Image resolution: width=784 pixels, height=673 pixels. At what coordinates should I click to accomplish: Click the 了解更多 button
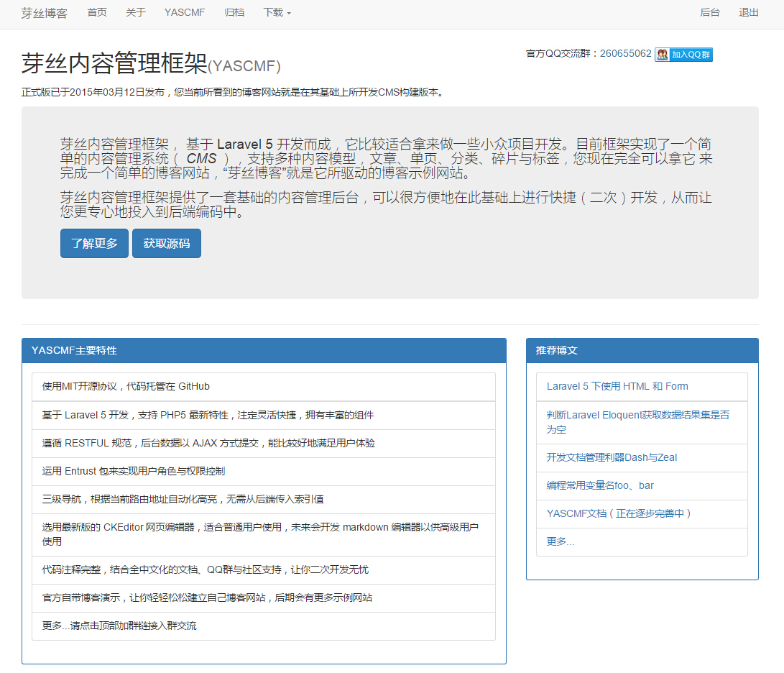tap(95, 244)
